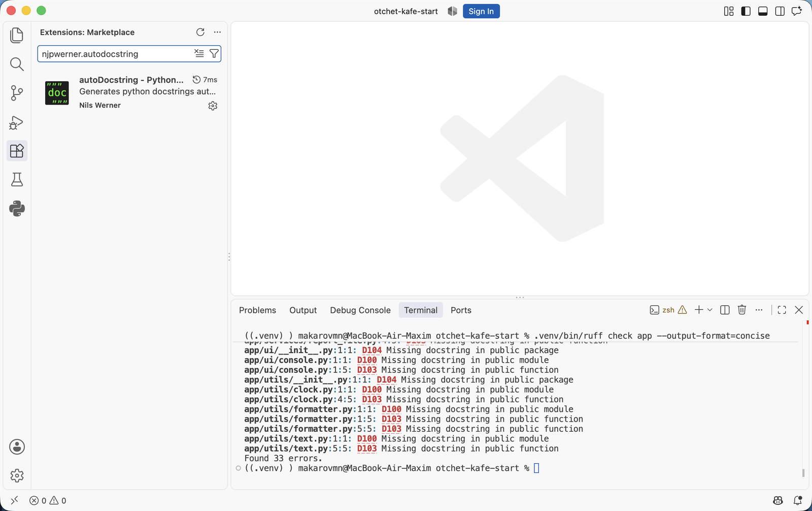The image size is (812, 511).
Task: Open the Explorer view
Action: [17, 35]
